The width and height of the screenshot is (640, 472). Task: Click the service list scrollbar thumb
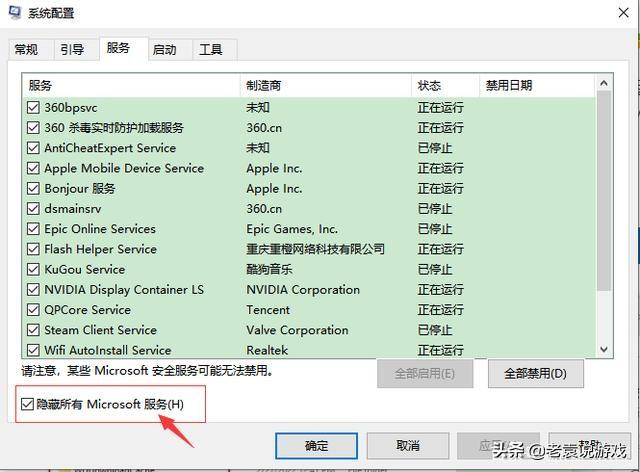(604, 191)
